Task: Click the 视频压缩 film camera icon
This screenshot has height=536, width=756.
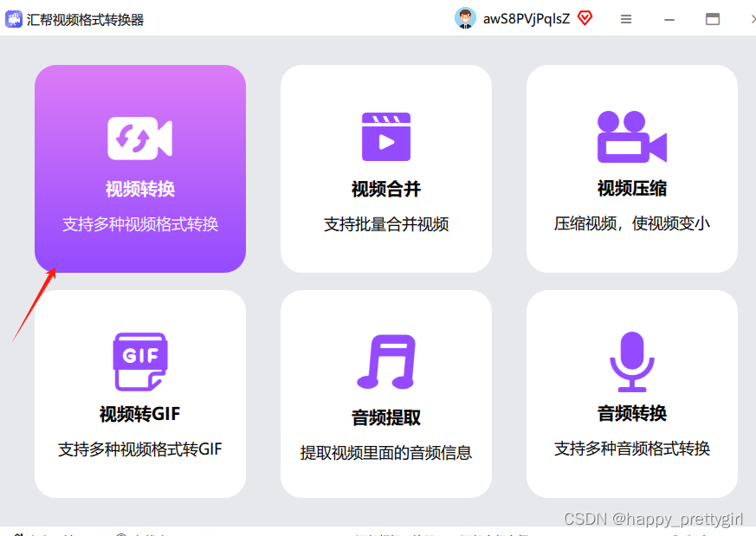Action: [x=631, y=137]
